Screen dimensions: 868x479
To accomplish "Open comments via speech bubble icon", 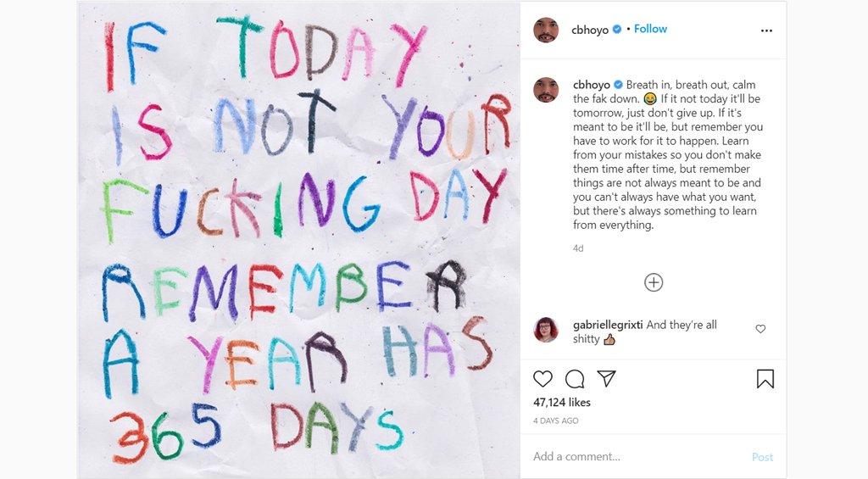I will click(575, 379).
